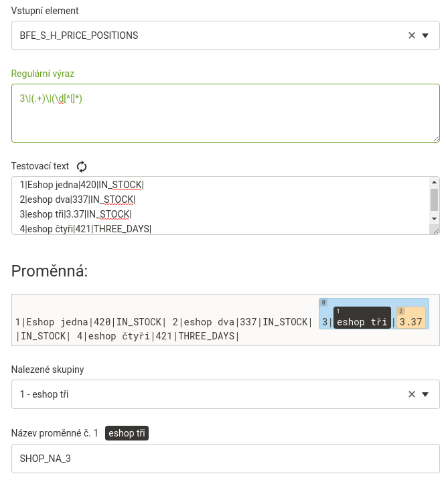
Task: Open the Vstupní element dropdown arrow
Action: coord(425,35)
